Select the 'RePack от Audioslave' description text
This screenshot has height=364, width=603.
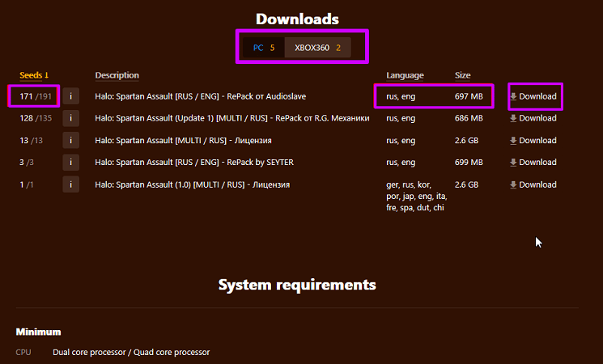click(201, 96)
